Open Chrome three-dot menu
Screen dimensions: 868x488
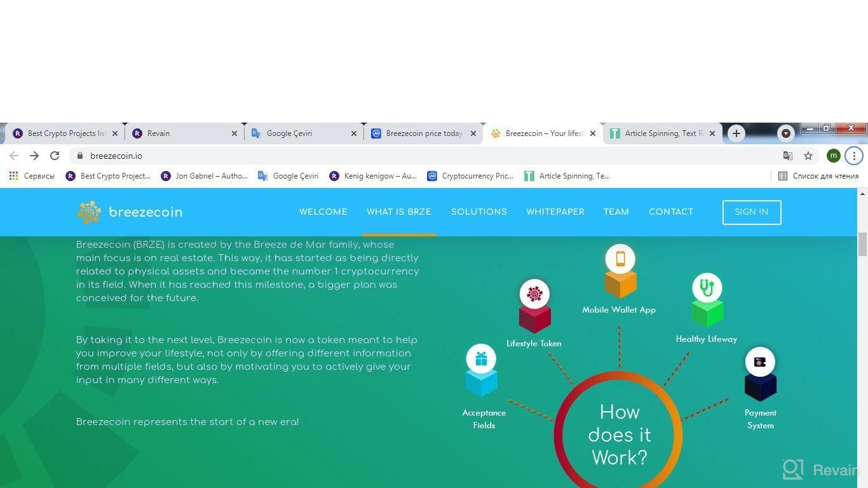854,156
